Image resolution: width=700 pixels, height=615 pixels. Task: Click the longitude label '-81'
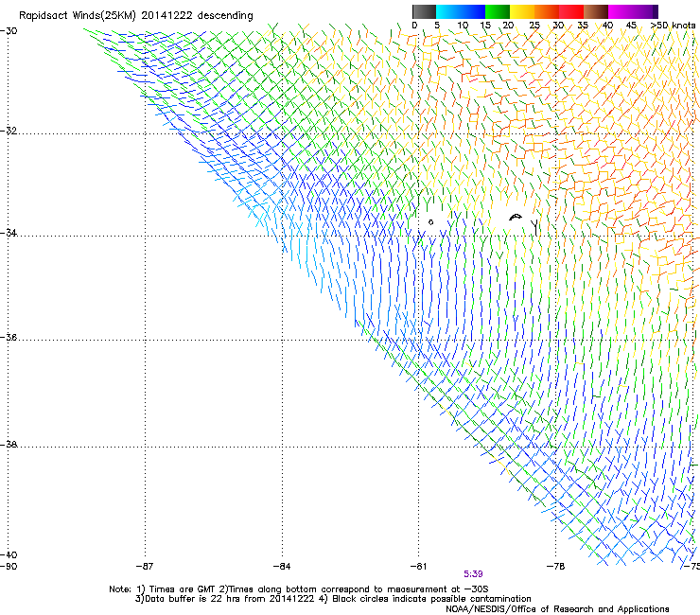point(419,567)
